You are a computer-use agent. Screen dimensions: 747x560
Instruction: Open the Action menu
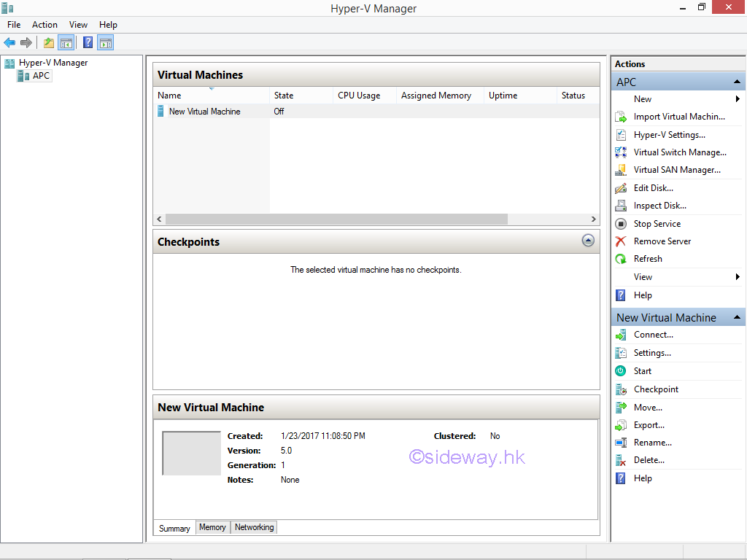coord(44,25)
